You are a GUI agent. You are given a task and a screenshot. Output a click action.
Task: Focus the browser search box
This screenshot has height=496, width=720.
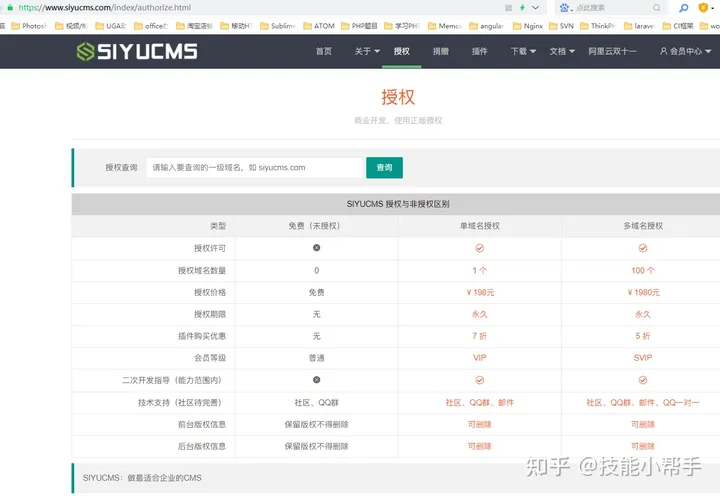point(613,7)
